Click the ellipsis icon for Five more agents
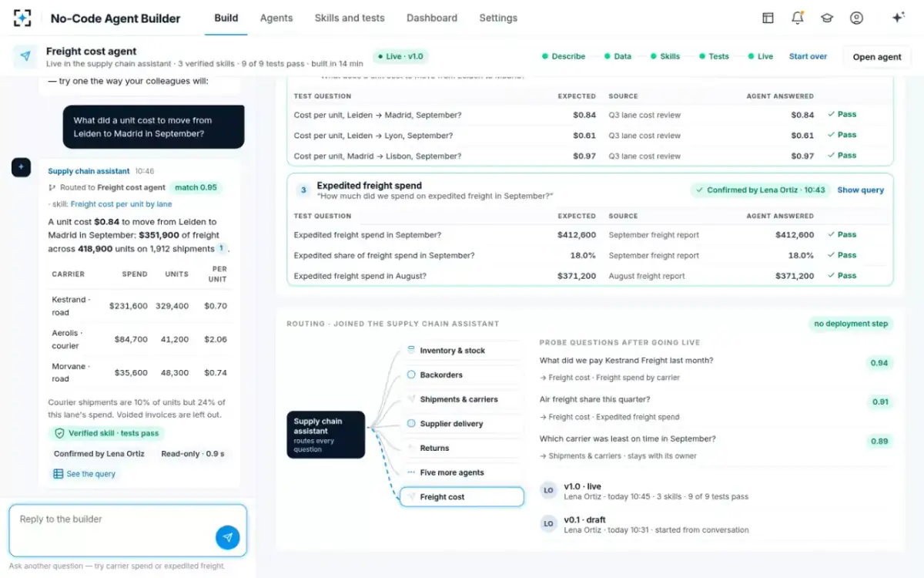 [x=412, y=472]
